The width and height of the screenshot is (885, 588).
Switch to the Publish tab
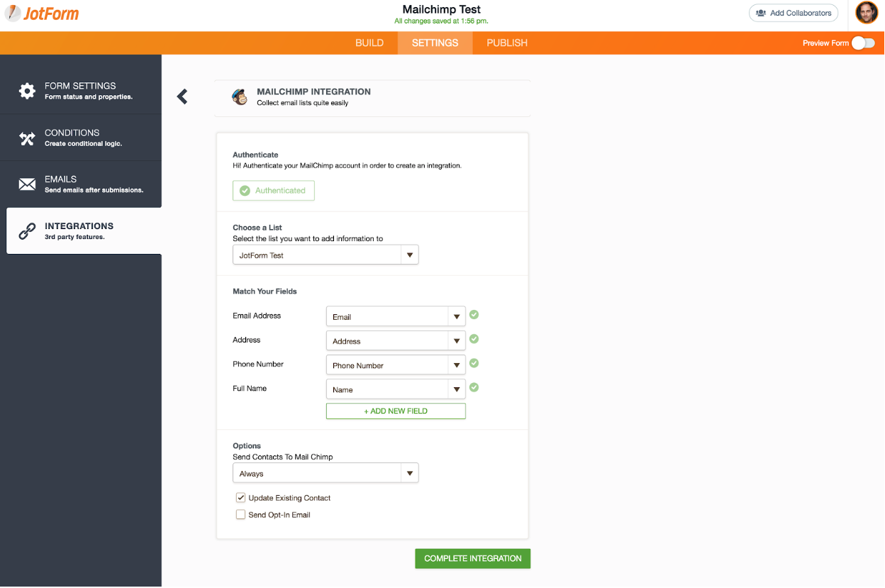point(507,43)
